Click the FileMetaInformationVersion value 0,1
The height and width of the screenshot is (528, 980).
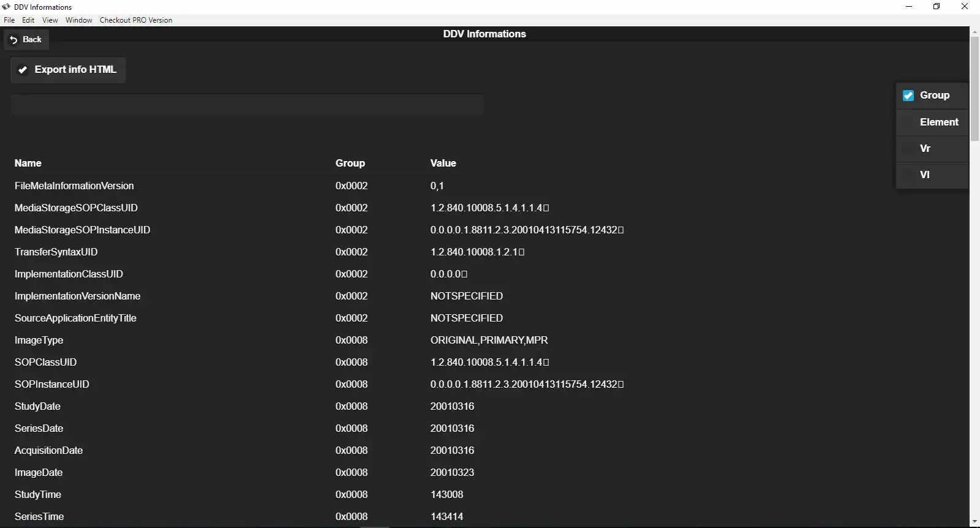[437, 186]
